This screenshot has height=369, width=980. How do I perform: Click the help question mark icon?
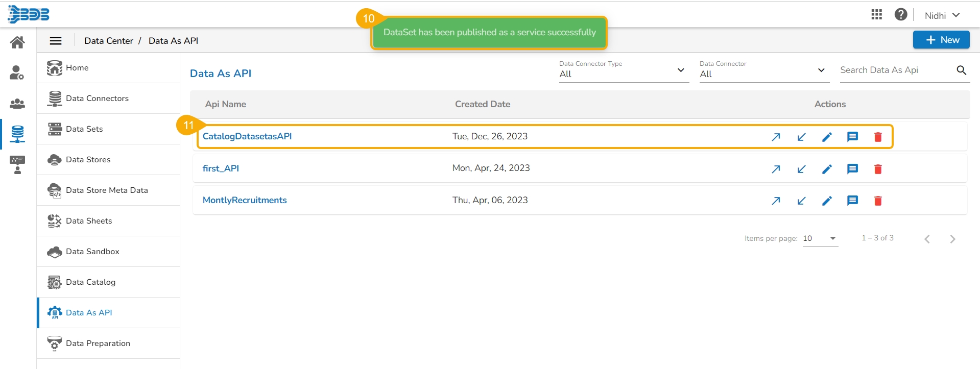tap(901, 15)
